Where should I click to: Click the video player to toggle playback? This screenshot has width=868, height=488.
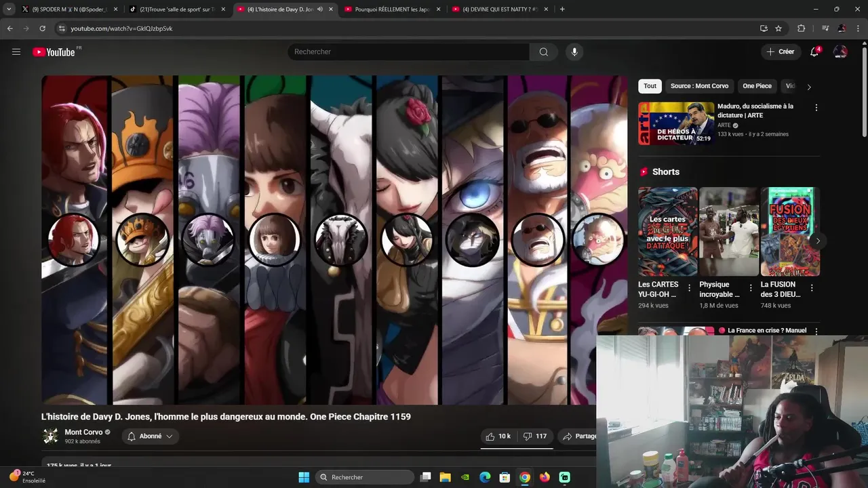(x=334, y=240)
